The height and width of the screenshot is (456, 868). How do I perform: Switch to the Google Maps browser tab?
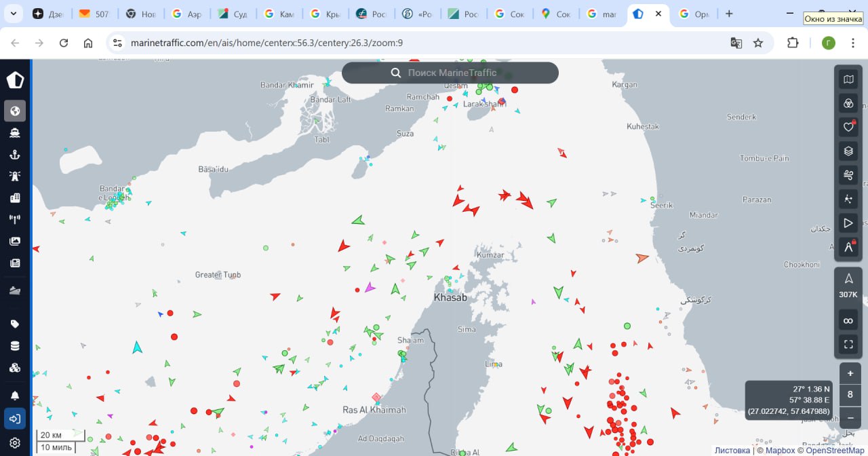pos(556,14)
